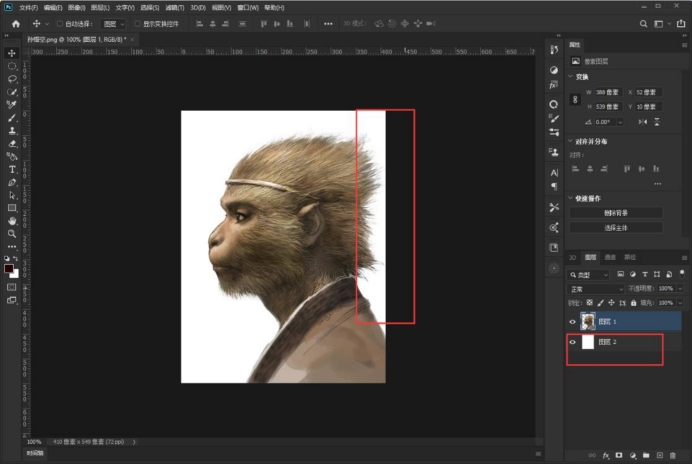692x464 pixels.
Task: Click the trash icon to delete layer
Action: [673, 455]
